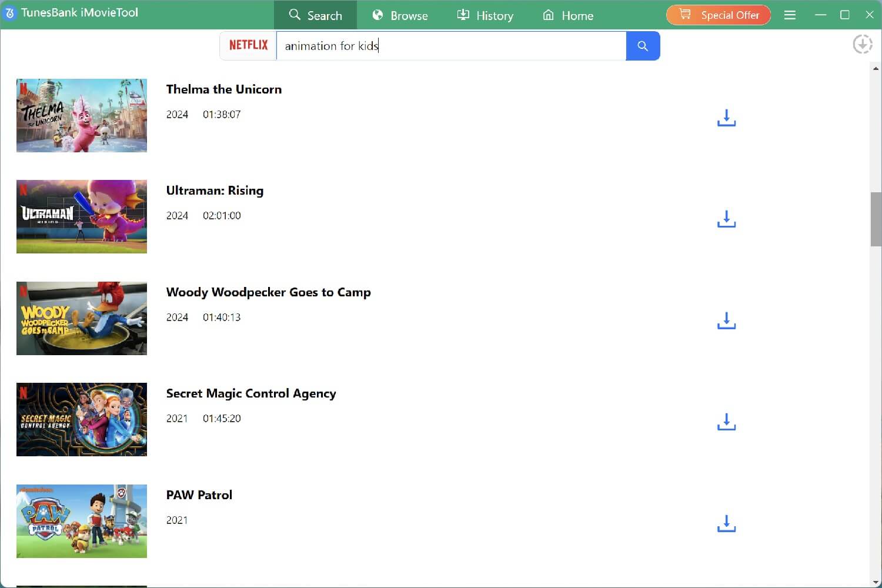The width and height of the screenshot is (882, 588).
Task: Download Ultraman: Rising
Action: 726,219
